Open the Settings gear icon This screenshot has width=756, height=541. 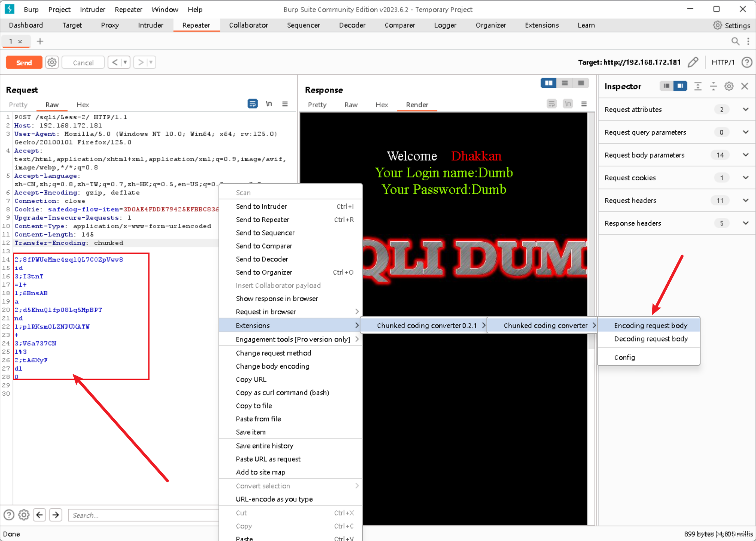tap(717, 25)
